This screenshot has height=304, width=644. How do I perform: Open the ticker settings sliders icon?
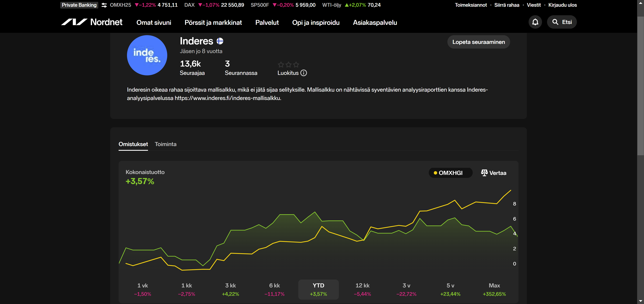(x=104, y=5)
